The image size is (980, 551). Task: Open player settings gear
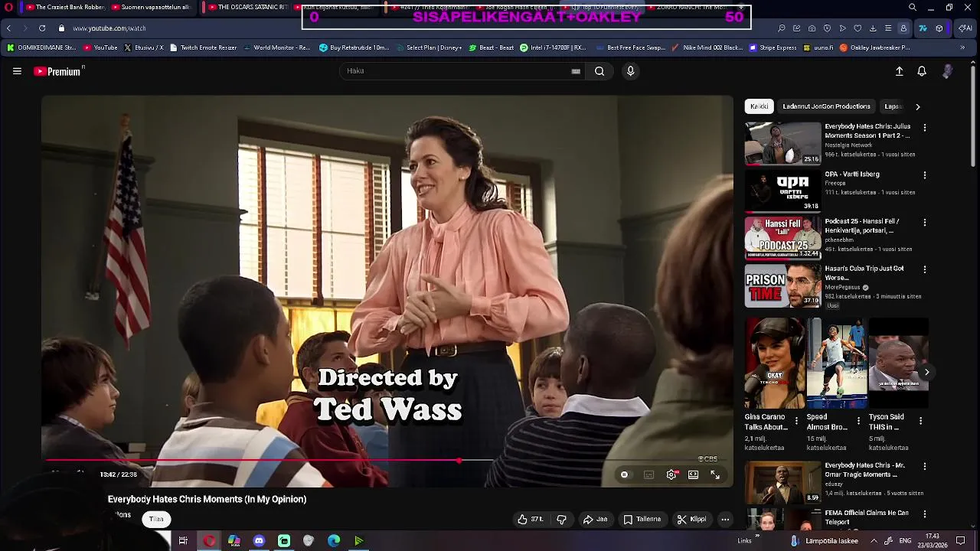pos(671,474)
